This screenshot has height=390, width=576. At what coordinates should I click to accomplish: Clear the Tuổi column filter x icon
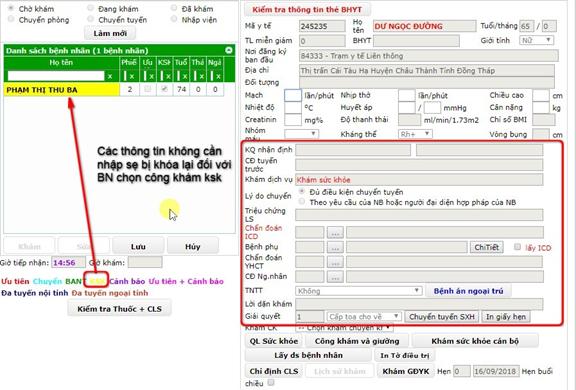185,76
